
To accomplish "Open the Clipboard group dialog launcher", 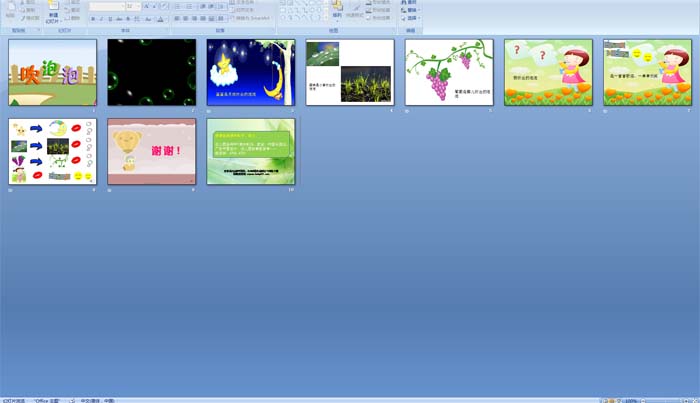I will coord(38,30).
